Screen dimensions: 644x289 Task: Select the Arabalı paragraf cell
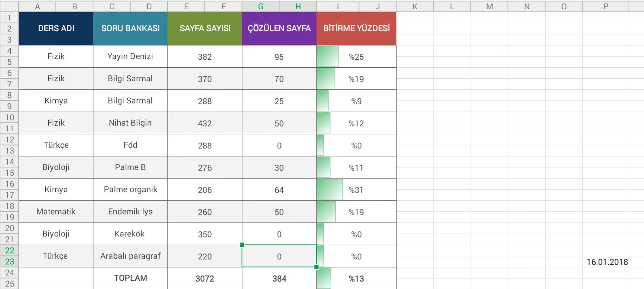coord(130,256)
